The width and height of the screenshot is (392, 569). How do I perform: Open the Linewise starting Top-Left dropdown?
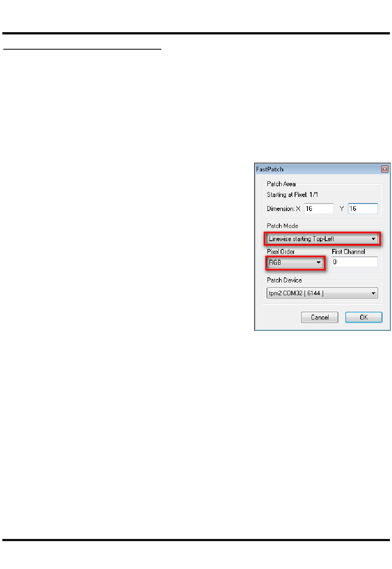tap(322, 239)
